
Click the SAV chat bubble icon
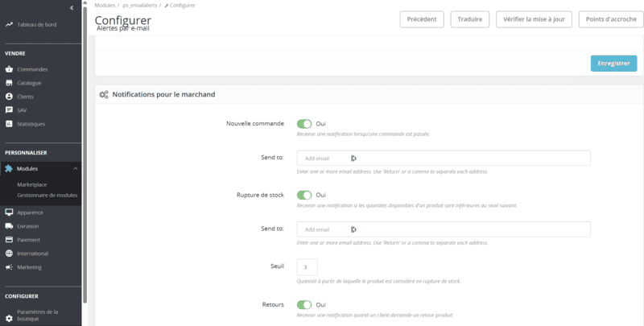(x=9, y=110)
